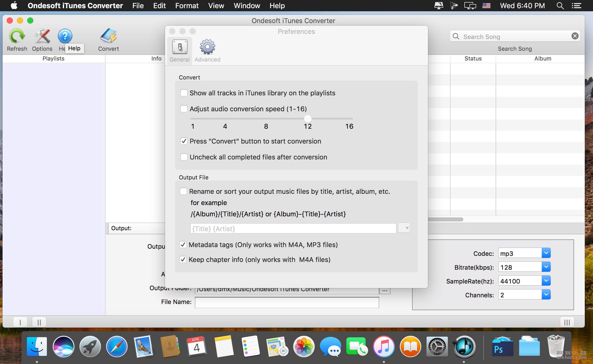Image resolution: width=593 pixels, height=364 pixels.
Task: Uncheck Press Convert button to start conversion
Action: (x=184, y=141)
